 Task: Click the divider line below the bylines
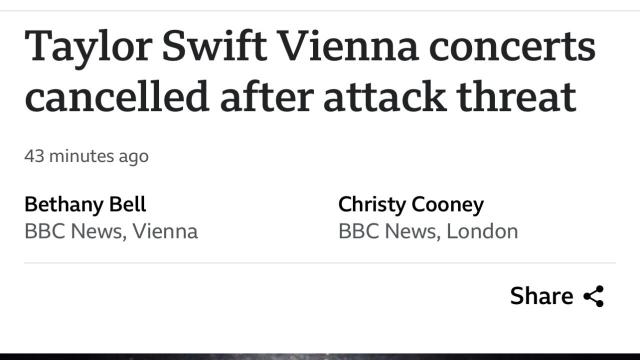(x=320, y=263)
